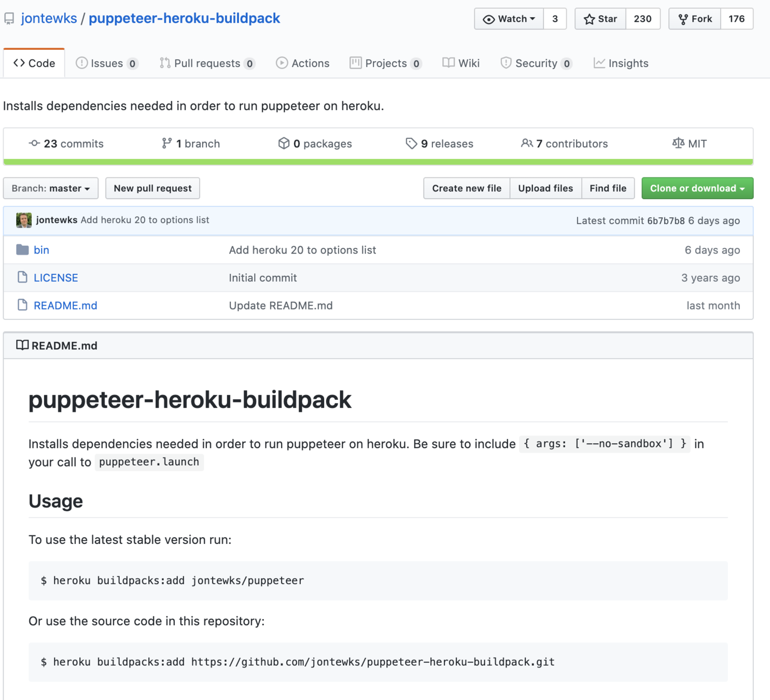The width and height of the screenshot is (770, 700).
Task: Open latest commit hash 6b7b7b8
Action: (666, 221)
